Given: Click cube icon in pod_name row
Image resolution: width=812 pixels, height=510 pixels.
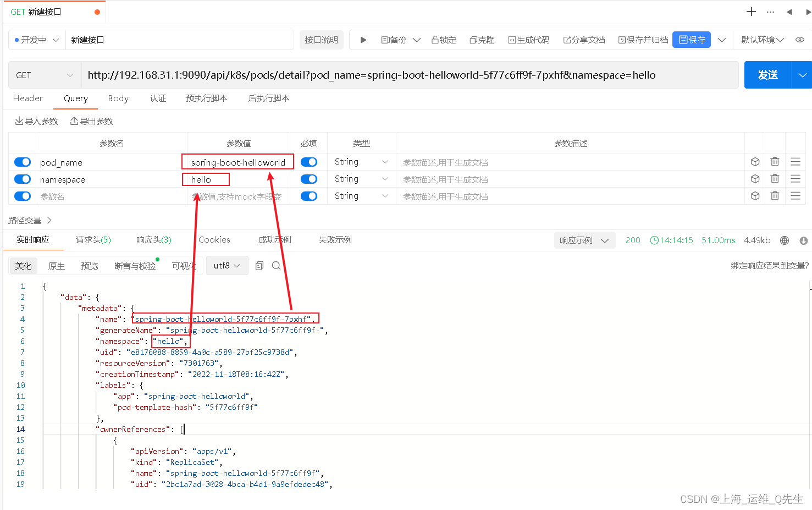Looking at the screenshot, I should coord(755,162).
